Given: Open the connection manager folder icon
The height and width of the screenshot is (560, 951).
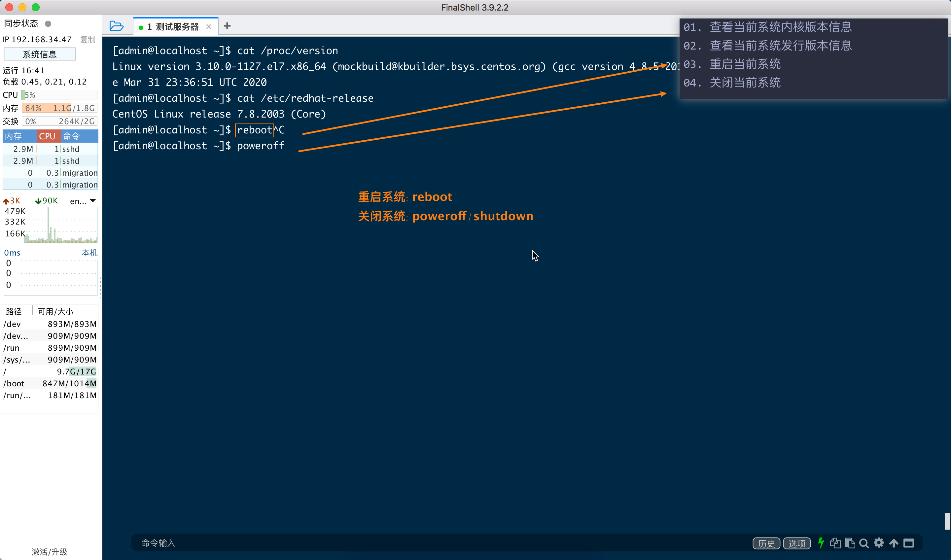Looking at the screenshot, I should pos(116,26).
